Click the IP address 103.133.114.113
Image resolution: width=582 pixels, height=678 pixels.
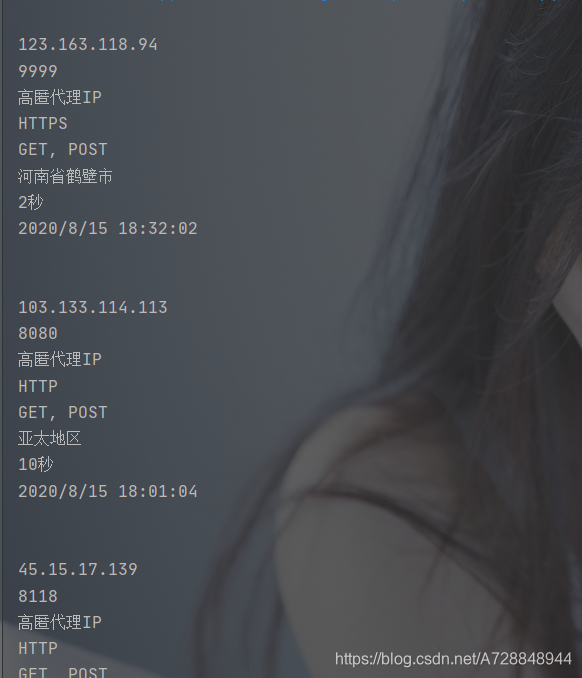[x=93, y=308]
